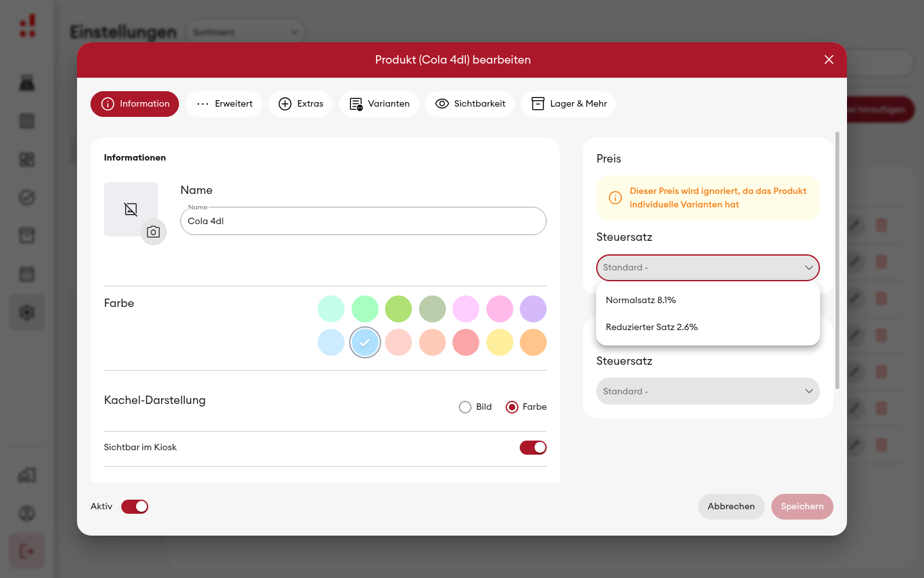Toggle the Sichtbar im Kiosk switch
The width and height of the screenshot is (924, 578).
tap(533, 448)
